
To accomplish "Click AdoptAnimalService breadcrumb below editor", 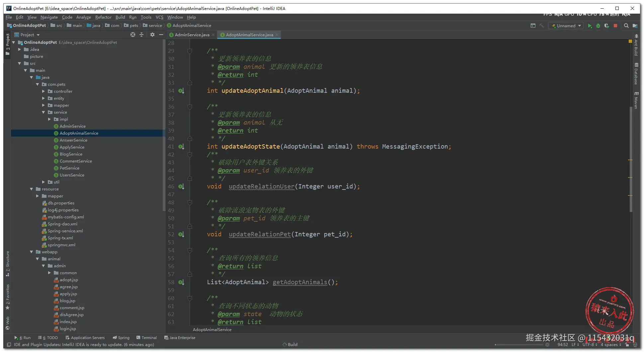I will tap(212, 330).
